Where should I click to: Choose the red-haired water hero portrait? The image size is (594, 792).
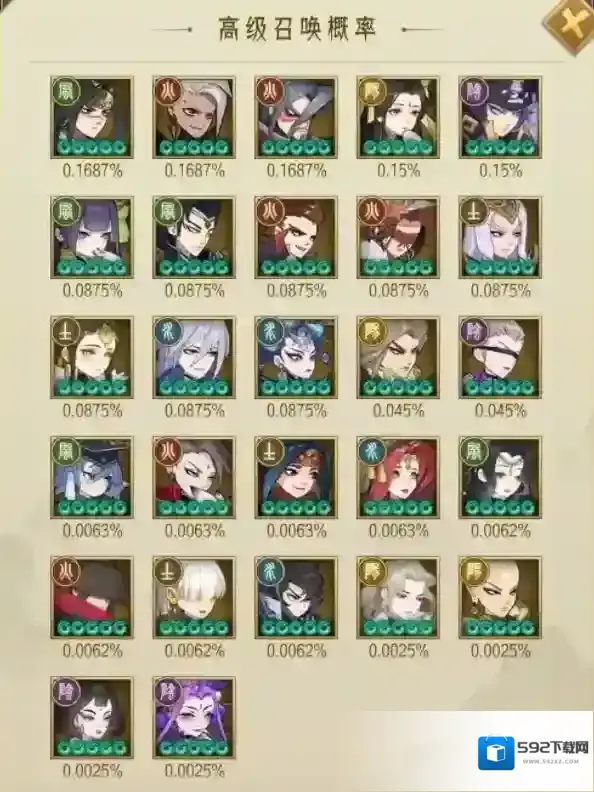tap(398, 478)
